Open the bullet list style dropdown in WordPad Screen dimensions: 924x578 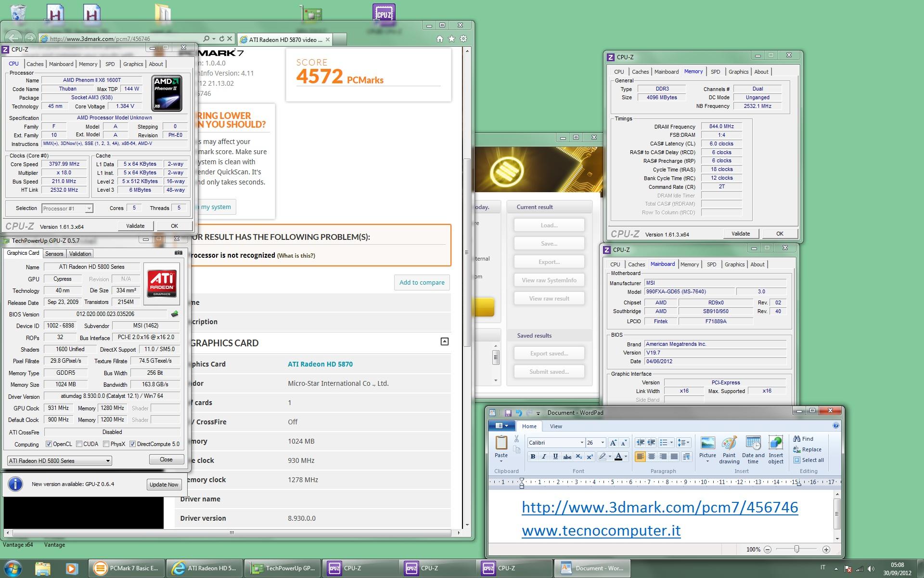[672, 443]
